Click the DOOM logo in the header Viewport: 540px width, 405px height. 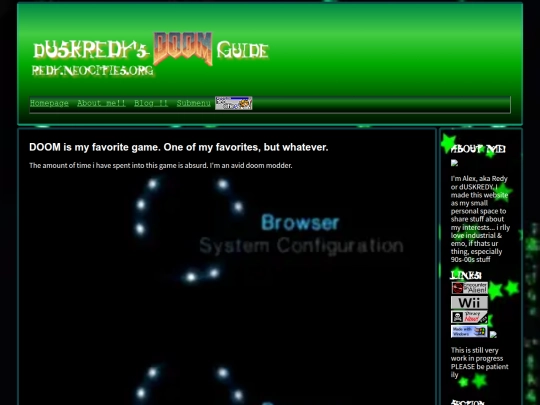point(183,49)
